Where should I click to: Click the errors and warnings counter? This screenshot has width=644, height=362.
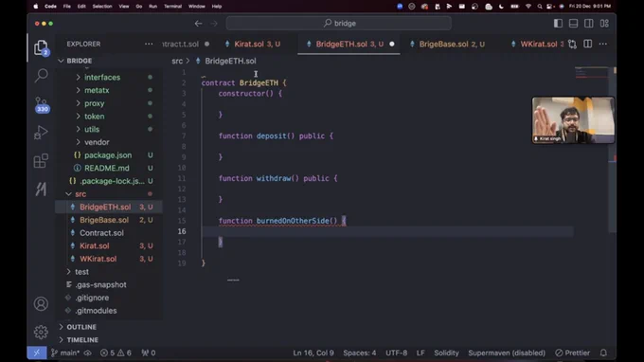coord(116,353)
